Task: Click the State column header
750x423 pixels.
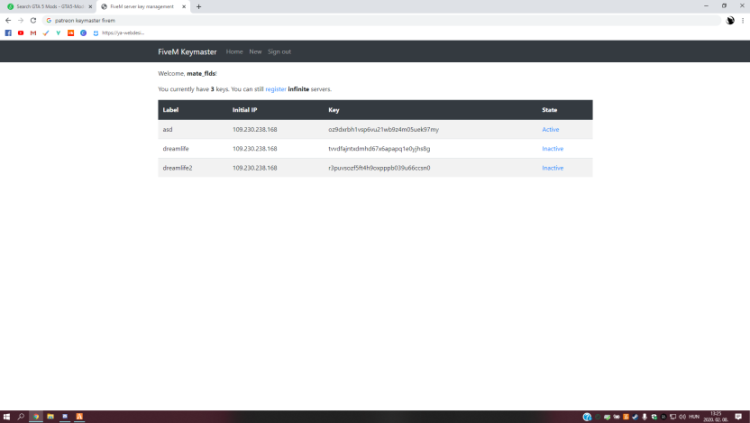Action: coord(550,110)
